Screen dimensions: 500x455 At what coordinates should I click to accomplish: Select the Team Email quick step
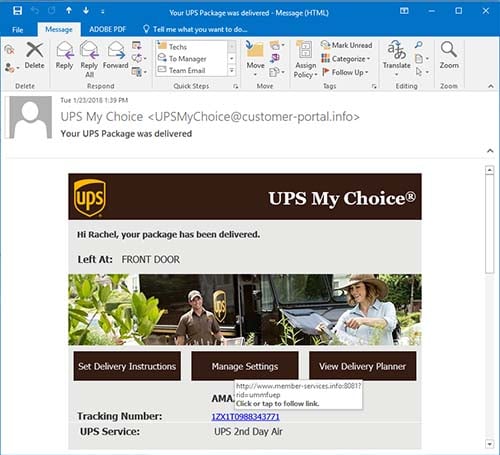[192, 70]
